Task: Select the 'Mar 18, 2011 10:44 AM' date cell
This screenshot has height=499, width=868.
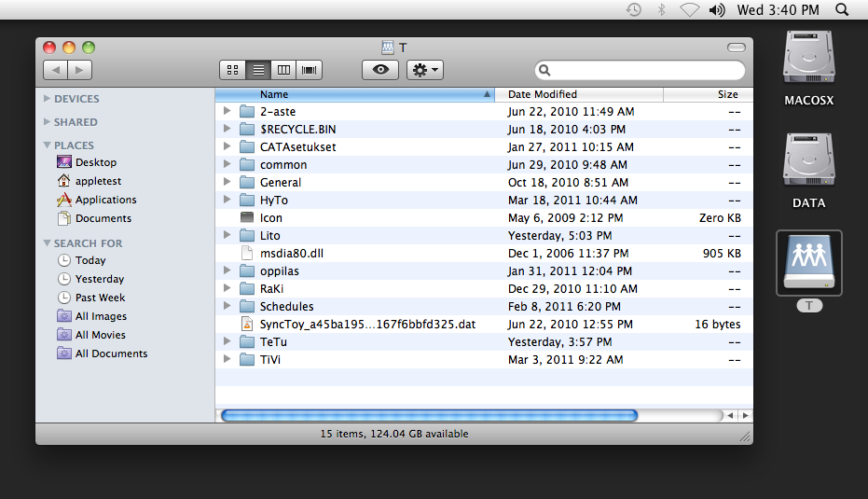Action: [572, 200]
